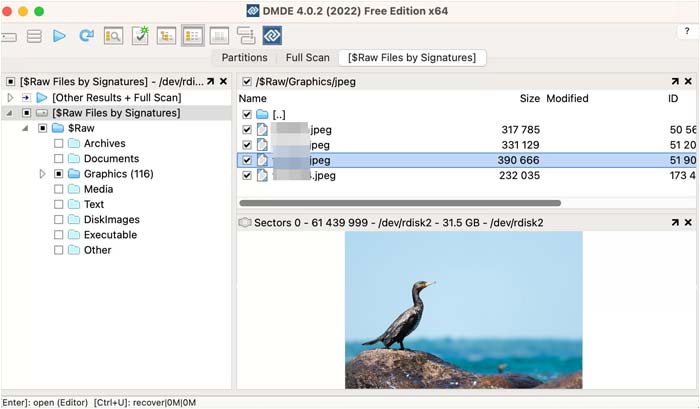Screen dimensions: 700x409
Task: Click the cormorant bird preview image
Action: click(x=463, y=310)
